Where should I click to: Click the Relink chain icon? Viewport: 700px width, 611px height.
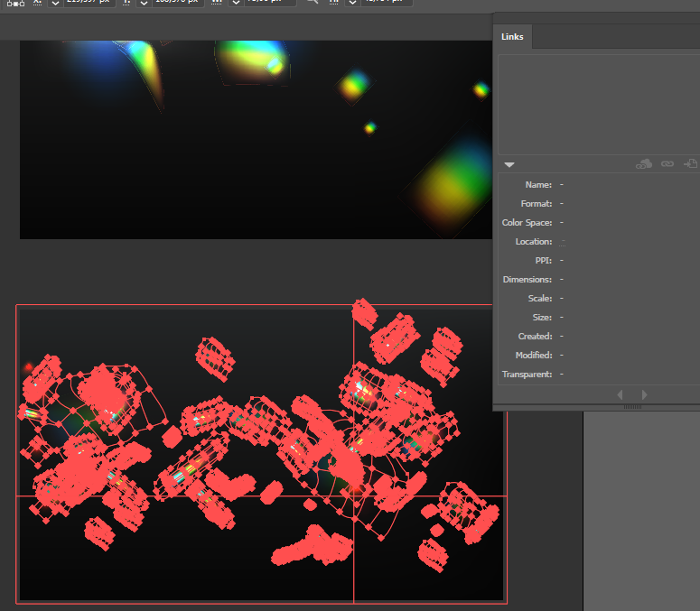pyautogui.click(x=667, y=164)
